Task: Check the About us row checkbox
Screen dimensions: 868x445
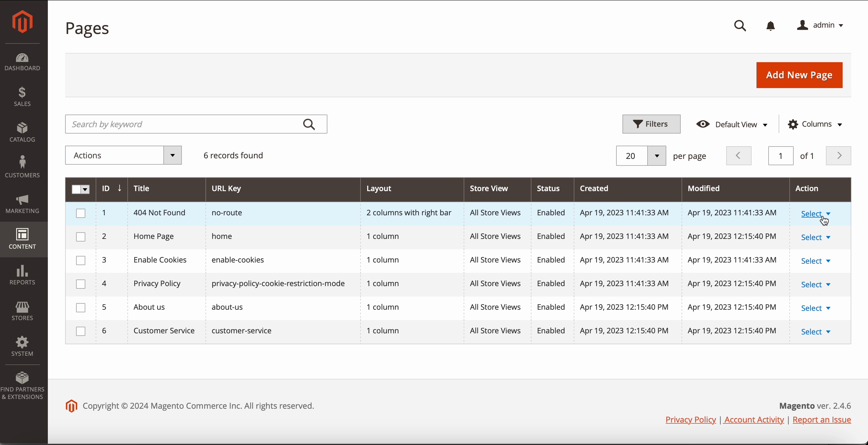Action: 80,308
